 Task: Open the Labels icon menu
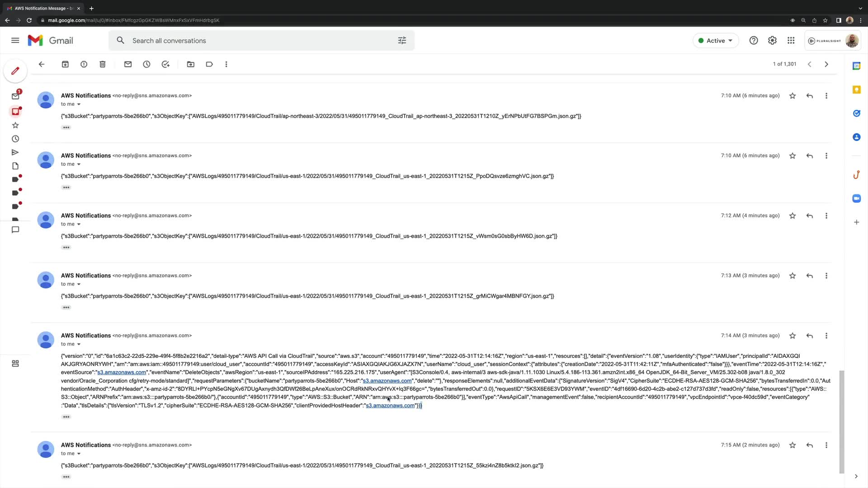coord(209,64)
